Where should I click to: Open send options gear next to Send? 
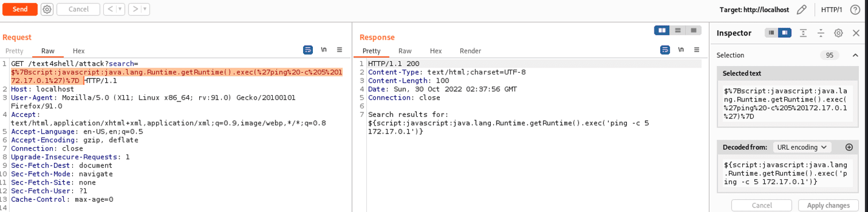pyautogui.click(x=47, y=9)
